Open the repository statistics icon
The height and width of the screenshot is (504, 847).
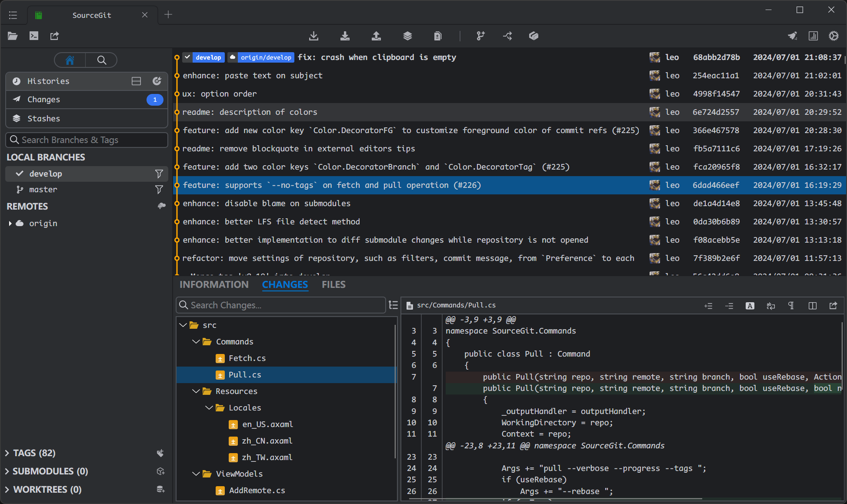point(813,36)
